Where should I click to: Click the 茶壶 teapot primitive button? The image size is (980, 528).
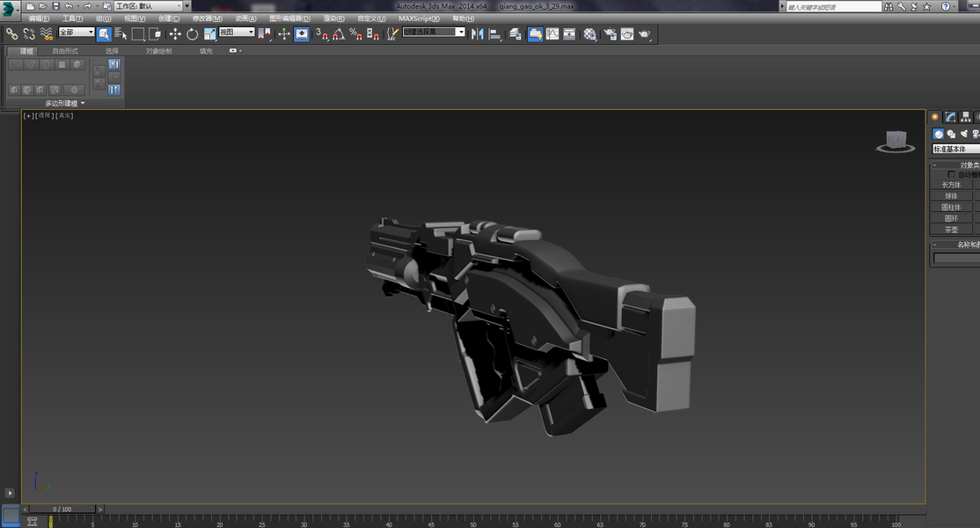pyautogui.click(x=951, y=230)
